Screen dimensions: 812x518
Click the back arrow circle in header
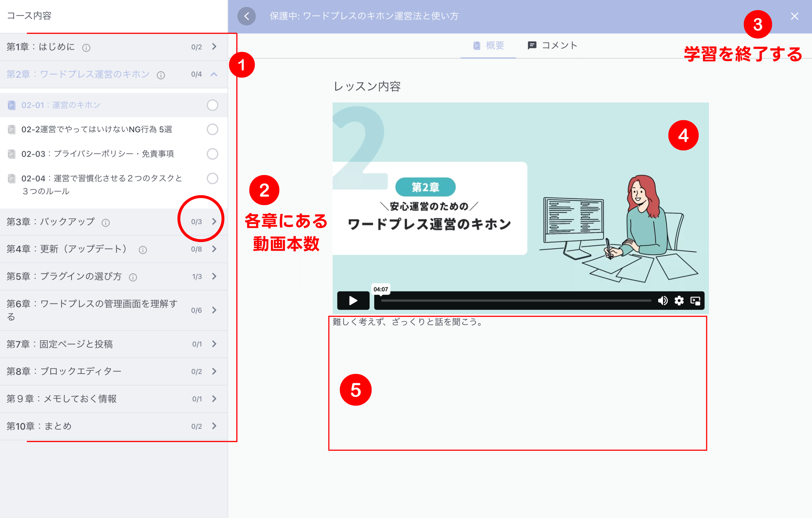(247, 16)
